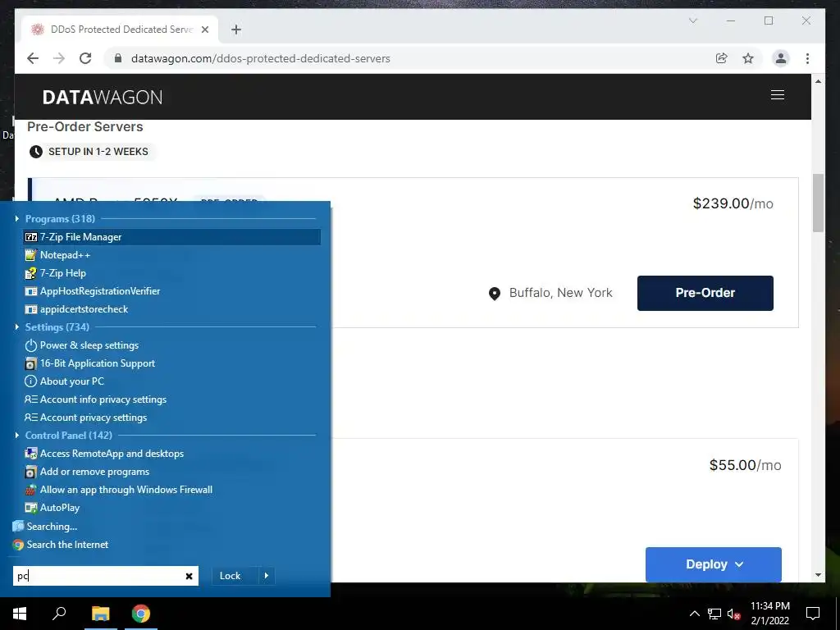The width and height of the screenshot is (840, 630).
Task: Bookmark this page with the star
Action: pos(748,58)
